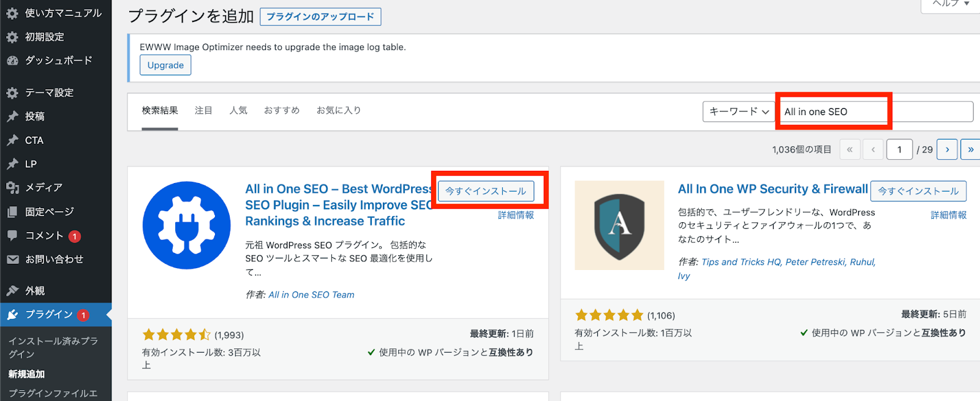
Task: Click the gear icon beside 初期設定
Action: pos(12,37)
